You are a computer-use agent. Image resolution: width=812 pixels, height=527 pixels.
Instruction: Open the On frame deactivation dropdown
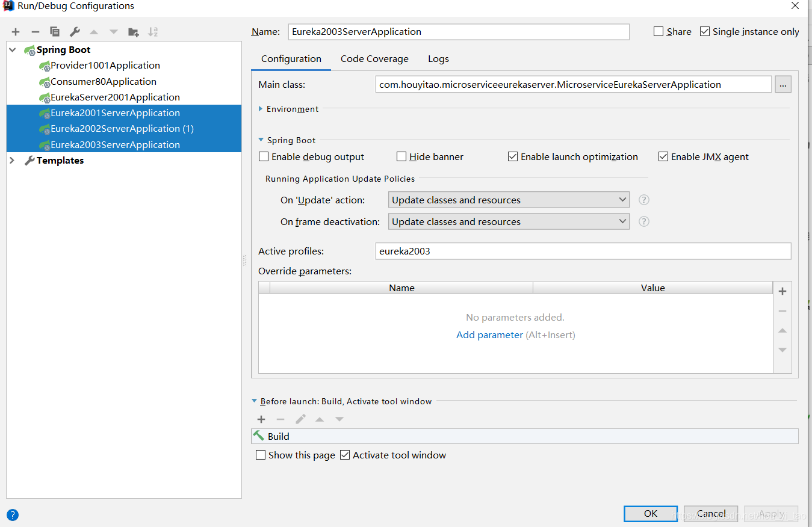pos(509,221)
